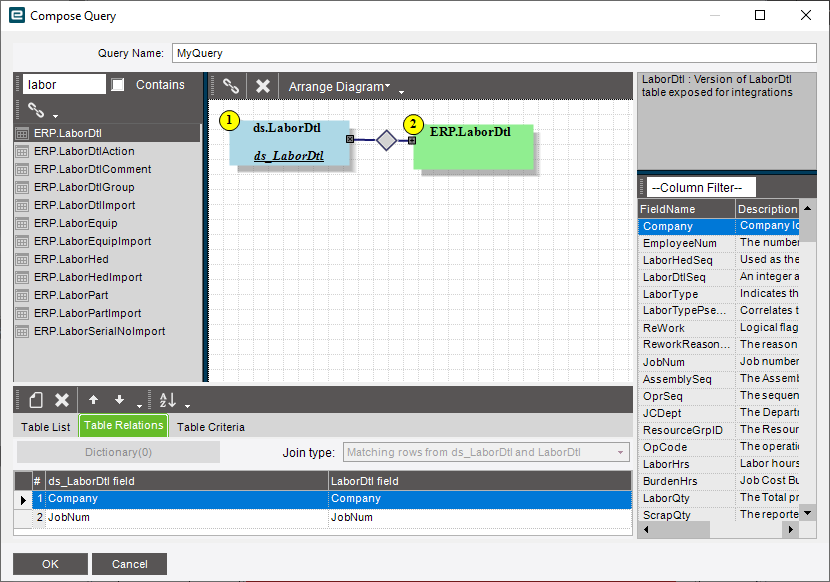
Task: Click the new row page icon in the bottom toolbar
Action: coord(36,400)
